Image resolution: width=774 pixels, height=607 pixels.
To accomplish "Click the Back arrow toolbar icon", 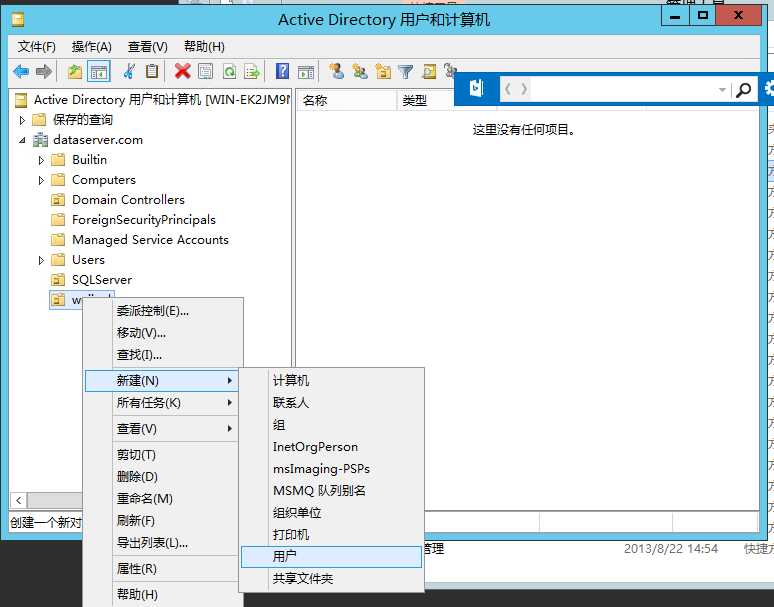I will pyautogui.click(x=21, y=72).
